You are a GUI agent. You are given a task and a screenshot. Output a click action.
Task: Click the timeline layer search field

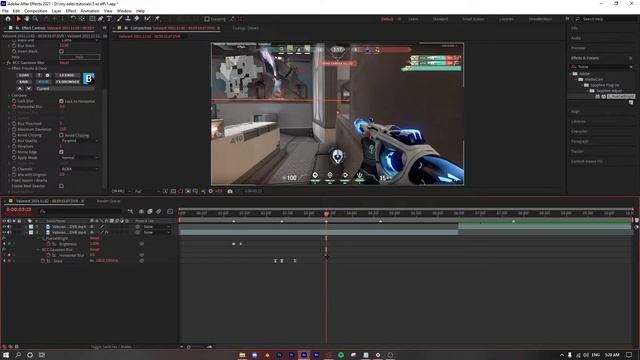coord(80,211)
